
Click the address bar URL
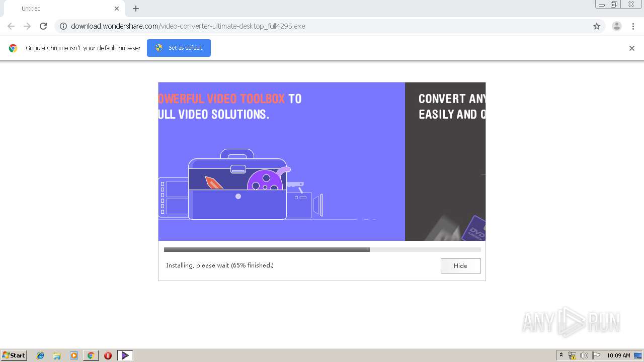tap(188, 26)
